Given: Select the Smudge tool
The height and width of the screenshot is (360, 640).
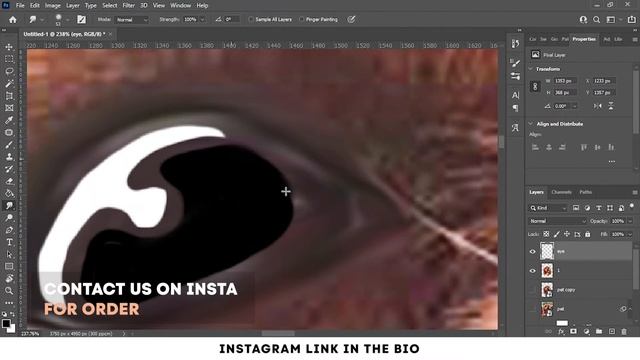Looking at the screenshot, I should click(9, 206).
